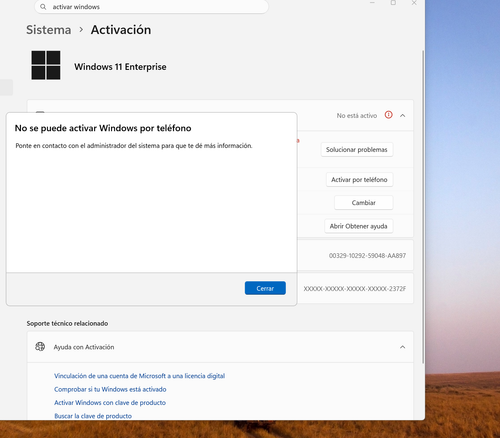Click the Windows 11 logo icon
Screen dimensions: 500x438
[46, 65]
